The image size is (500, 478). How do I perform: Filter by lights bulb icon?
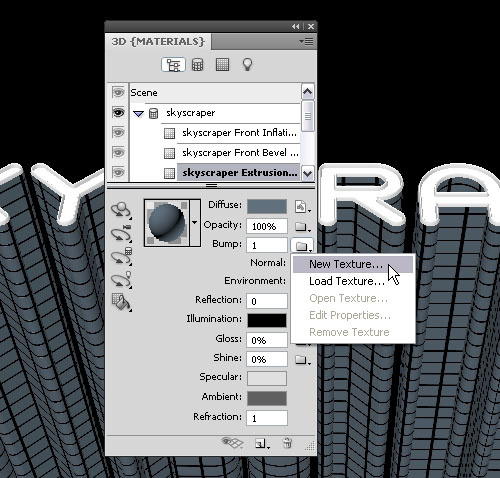click(x=247, y=65)
